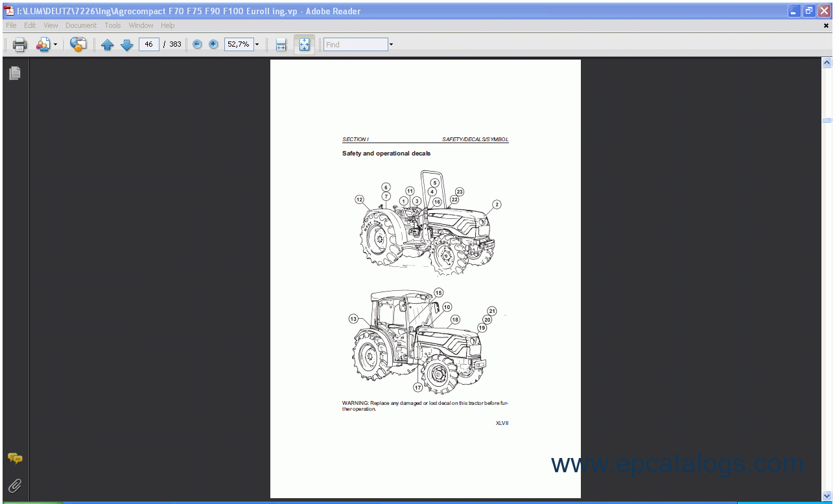Go to next page with down arrow

tap(127, 45)
